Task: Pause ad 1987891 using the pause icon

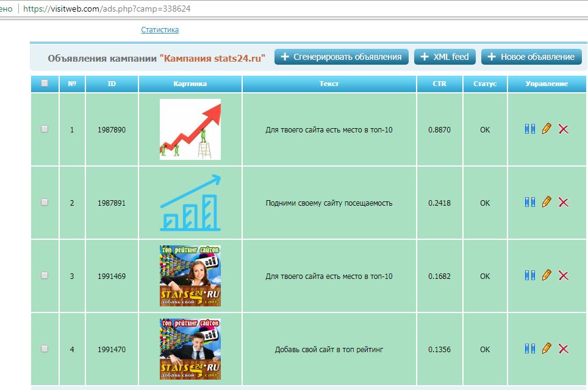Action: pyautogui.click(x=529, y=202)
